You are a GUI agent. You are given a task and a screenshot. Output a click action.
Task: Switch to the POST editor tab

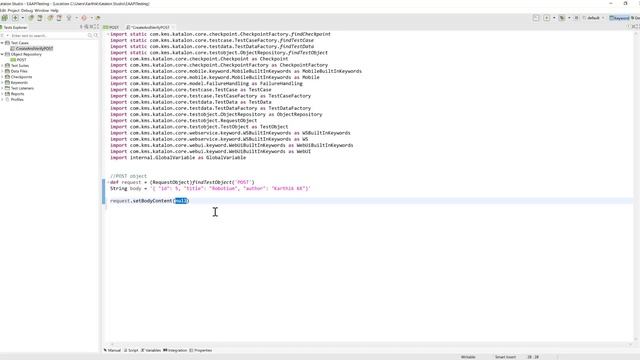coord(111,27)
